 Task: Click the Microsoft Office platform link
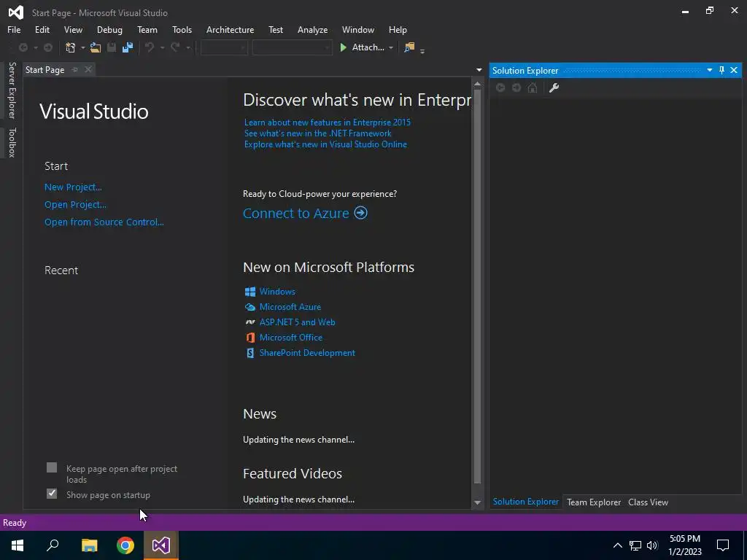click(x=290, y=337)
